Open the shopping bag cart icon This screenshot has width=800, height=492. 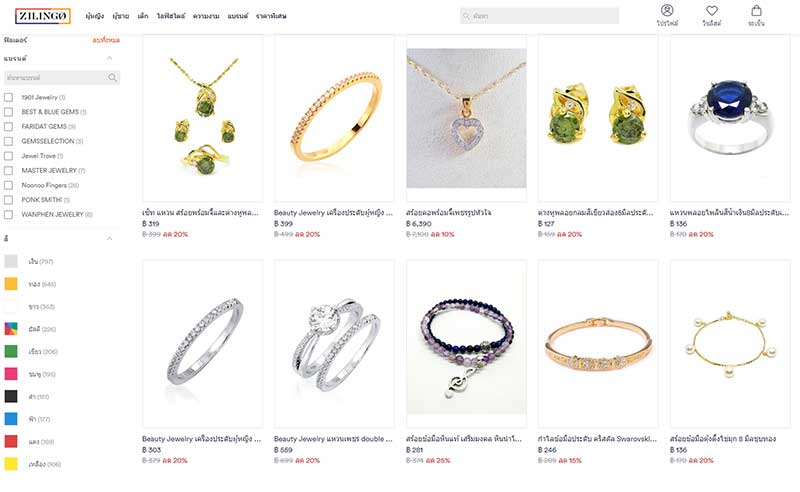point(756,10)
